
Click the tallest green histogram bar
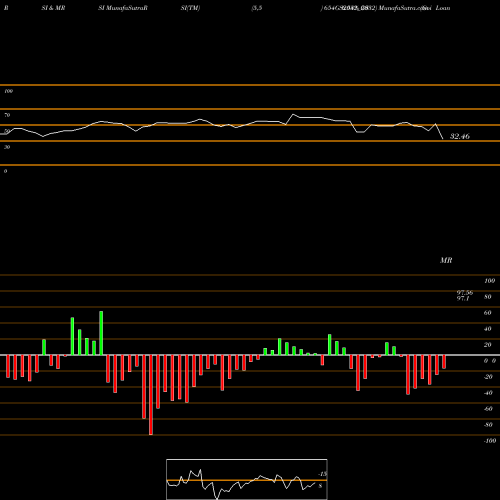(x=101, y=333)
